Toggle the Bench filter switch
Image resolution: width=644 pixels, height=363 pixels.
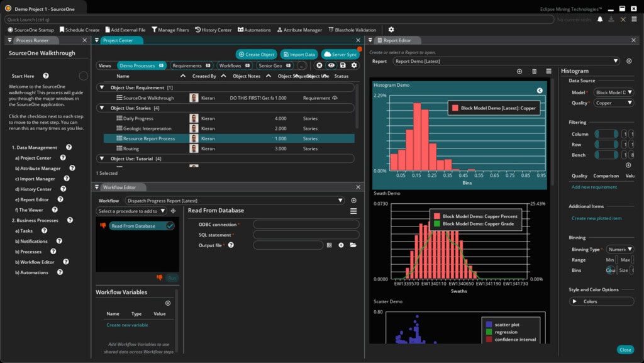point(606,155)
